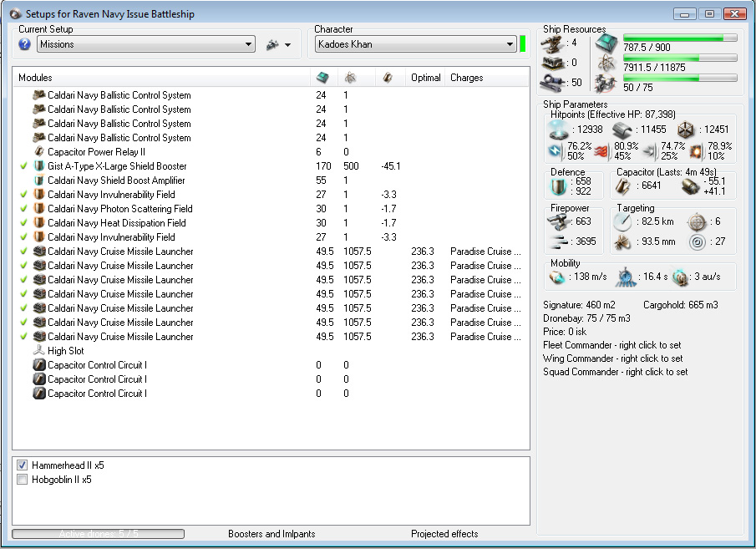Click Fleet Commander - right click to set
Viewport: 756px width, 549px height.
click(x=611, y=345)
